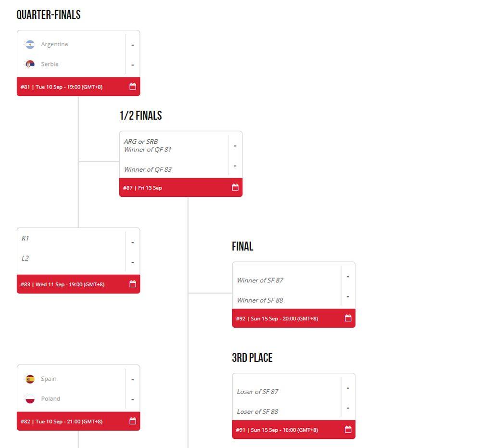Open match #81 Tue 10 Sep details
Screen dimensions: 481x448
[62, 87]
